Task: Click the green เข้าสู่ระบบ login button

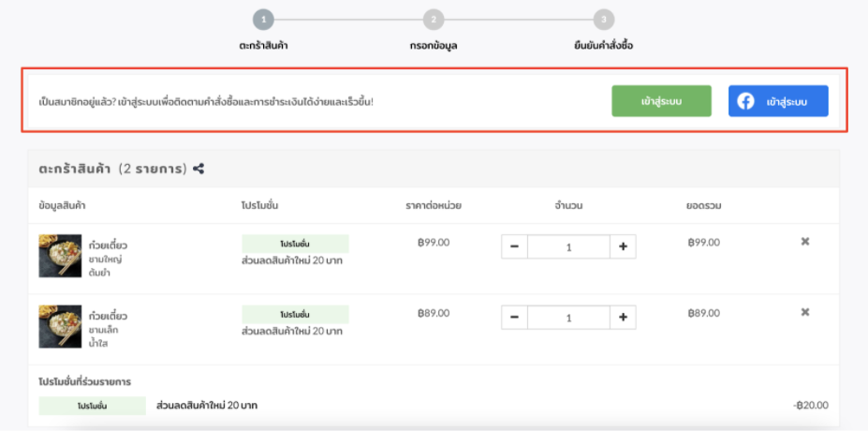Action: click(x=661, y=101)
